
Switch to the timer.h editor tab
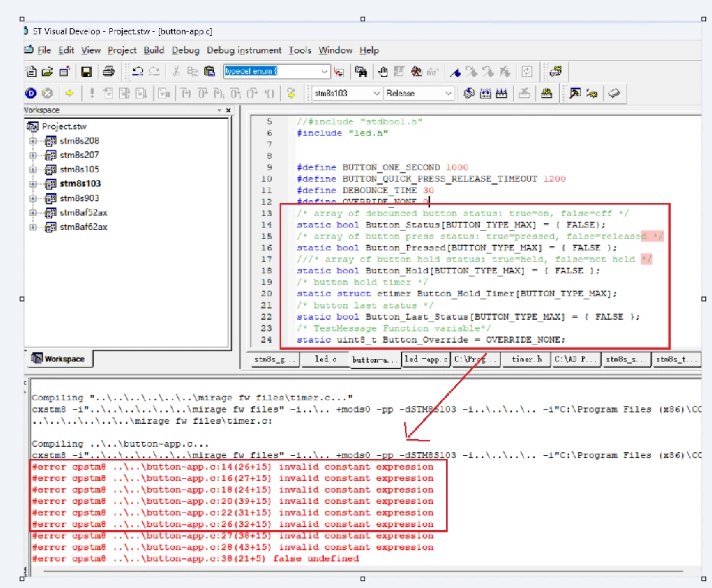(x=526, y=359)
